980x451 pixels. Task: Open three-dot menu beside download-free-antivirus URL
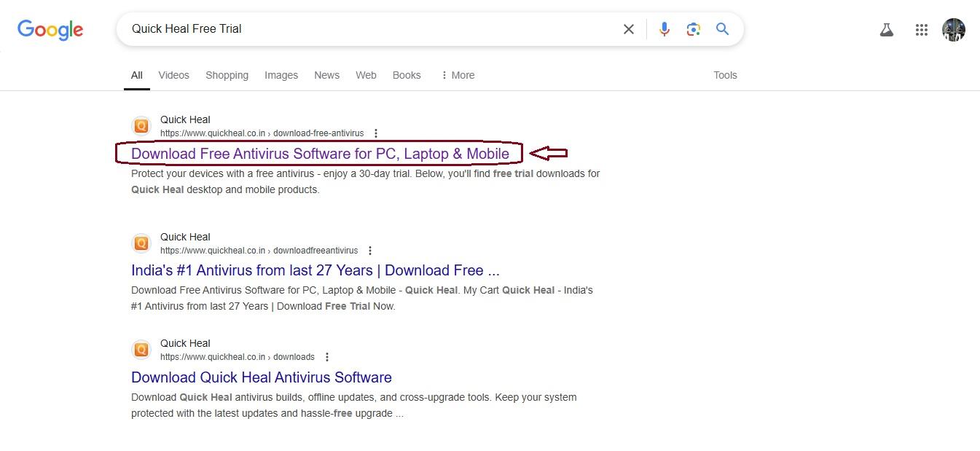(376, 133)
